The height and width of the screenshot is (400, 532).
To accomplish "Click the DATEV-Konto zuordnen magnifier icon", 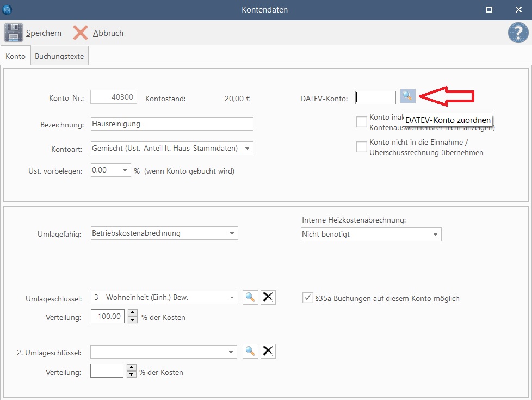I will point(407,96).
